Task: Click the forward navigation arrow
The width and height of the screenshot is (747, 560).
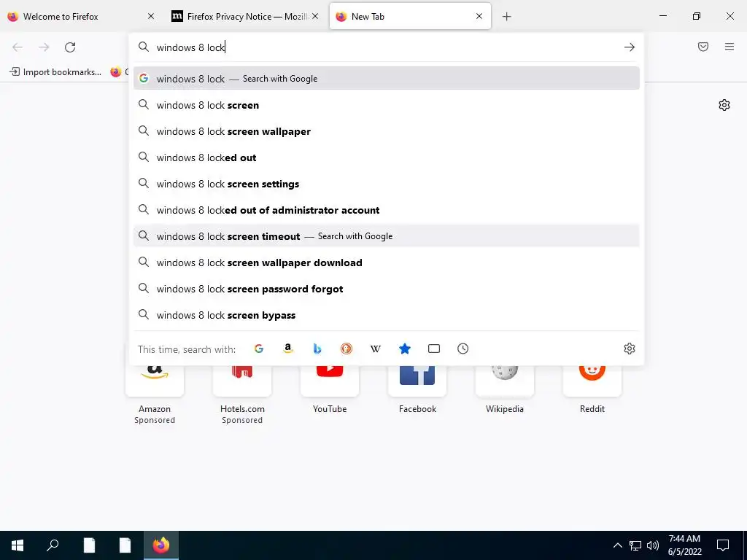Action: (x=44, y=47)
